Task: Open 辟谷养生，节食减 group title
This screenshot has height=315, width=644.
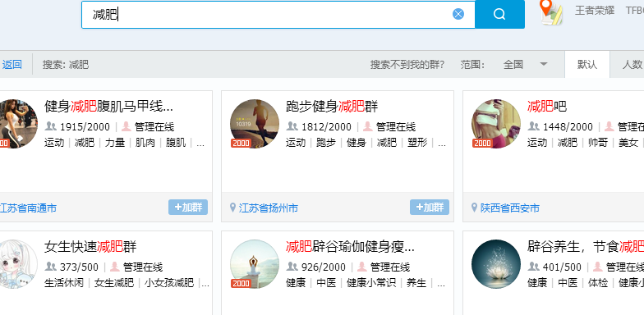Action: (586, 248)
